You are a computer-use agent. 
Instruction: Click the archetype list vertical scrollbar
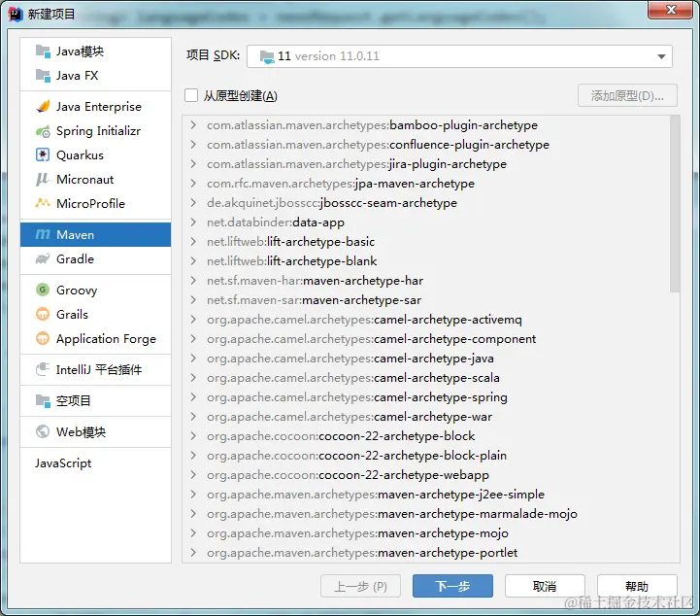tap(675, 204)
